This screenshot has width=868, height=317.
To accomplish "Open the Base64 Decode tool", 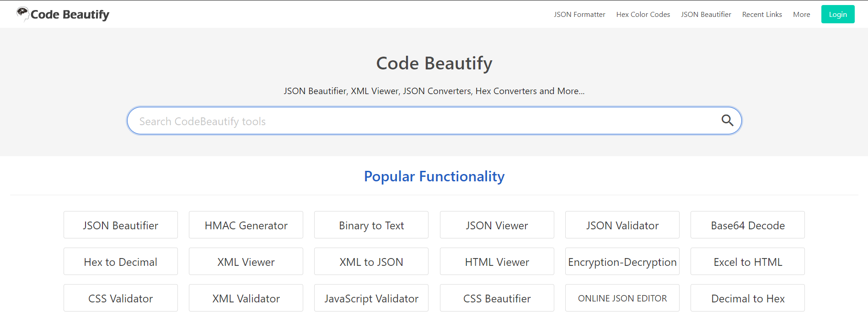I will pyautogui.click(x=748, y=225).
